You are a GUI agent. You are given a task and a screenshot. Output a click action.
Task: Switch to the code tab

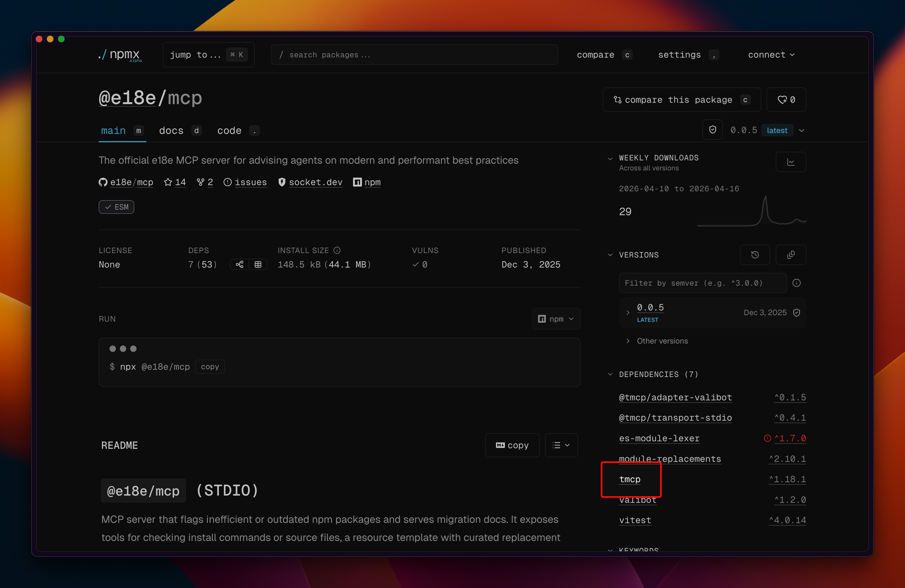238,131
